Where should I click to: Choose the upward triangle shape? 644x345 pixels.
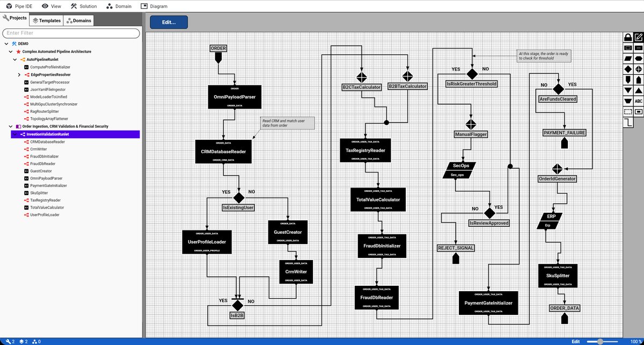point(639,90)
